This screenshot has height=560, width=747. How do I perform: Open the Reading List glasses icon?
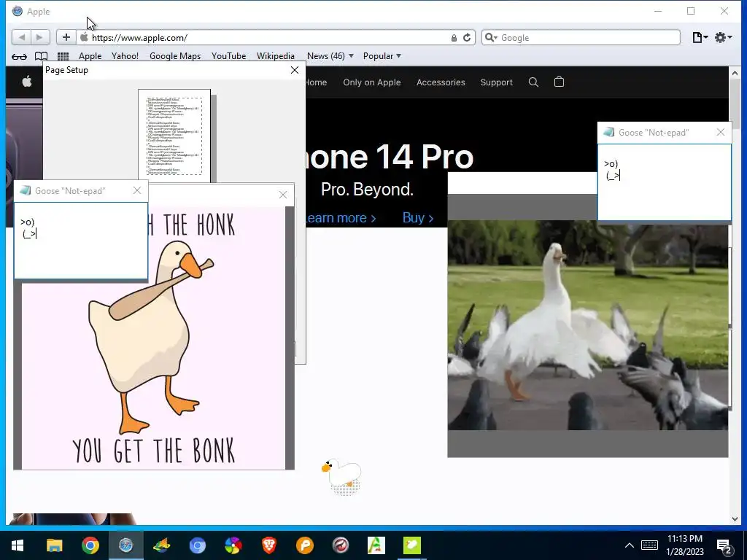point(19,56)
